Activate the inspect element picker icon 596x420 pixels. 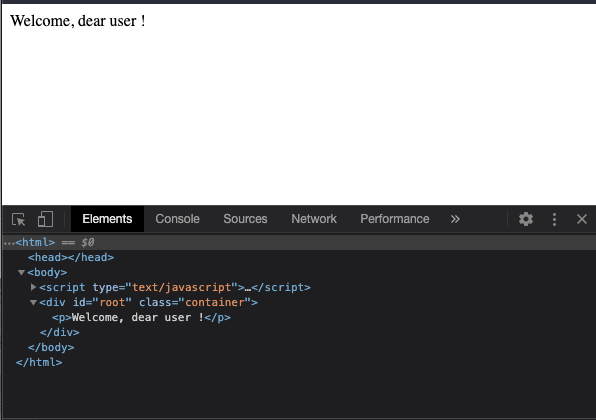tap(18, 219)
